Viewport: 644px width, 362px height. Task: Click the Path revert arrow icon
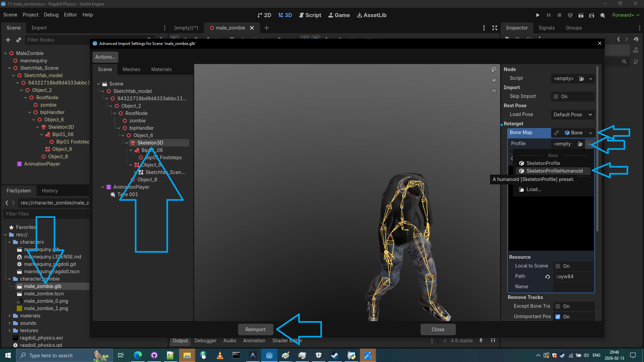point(547,277)
